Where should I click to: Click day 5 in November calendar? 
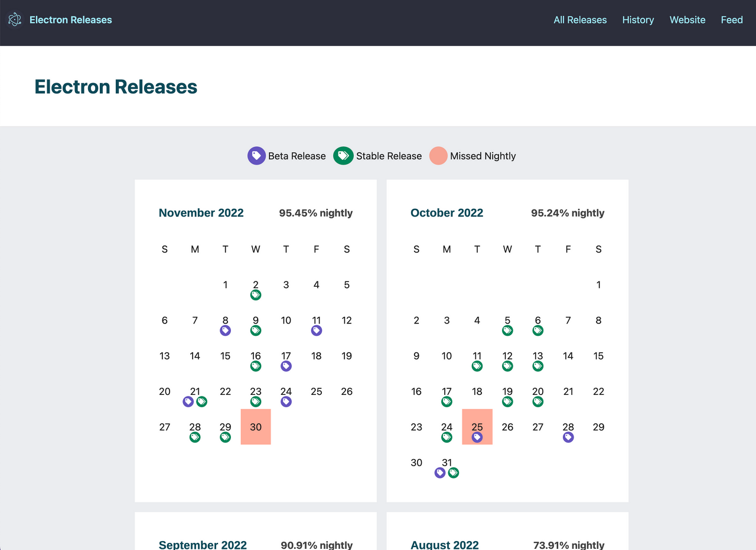pyautogui.click(x=347, y=285)
